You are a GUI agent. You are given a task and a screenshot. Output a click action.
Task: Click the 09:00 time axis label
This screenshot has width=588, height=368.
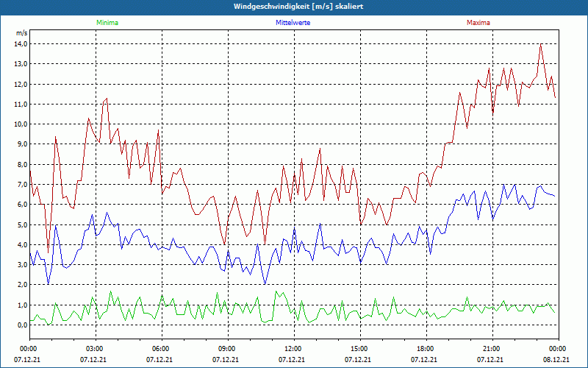[x=227, y=349]
